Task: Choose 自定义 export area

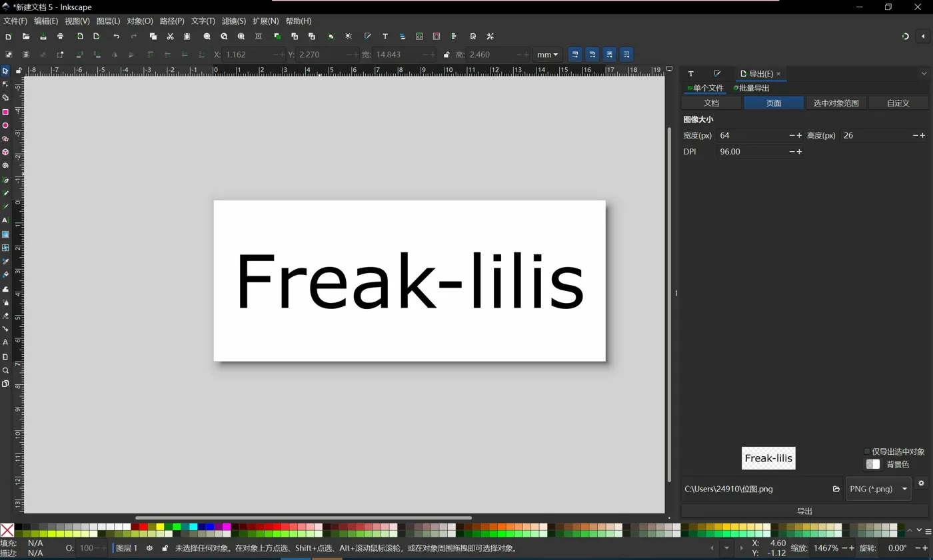Action: (898, 103)
